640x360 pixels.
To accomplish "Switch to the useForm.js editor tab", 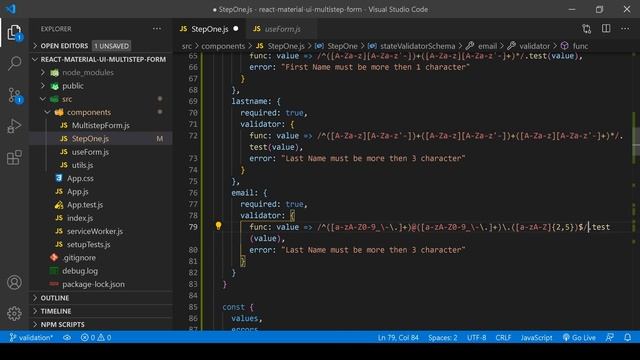I will [282, 29].
